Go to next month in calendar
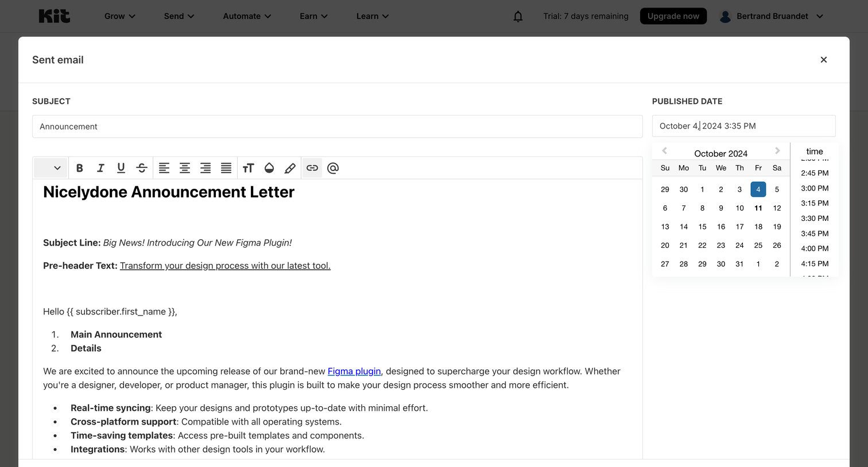 coord(777,151)
